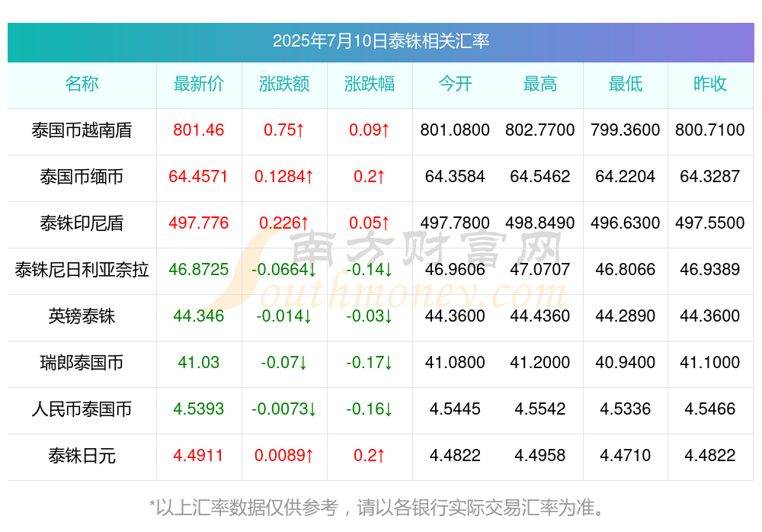Click high value 802.7700
Screen dimensions: 762x532
540,130
